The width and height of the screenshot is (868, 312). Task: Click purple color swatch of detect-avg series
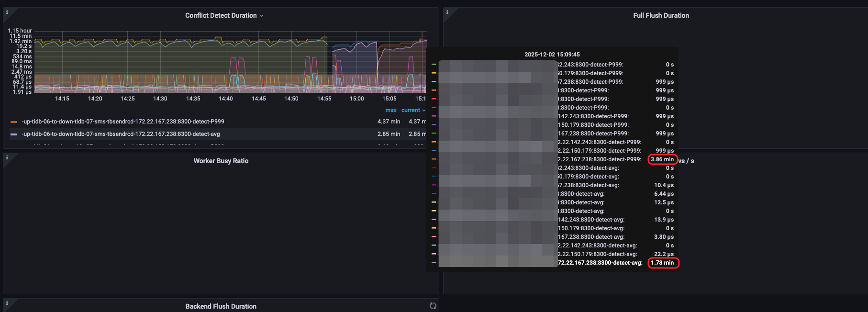tap(14, 134)
